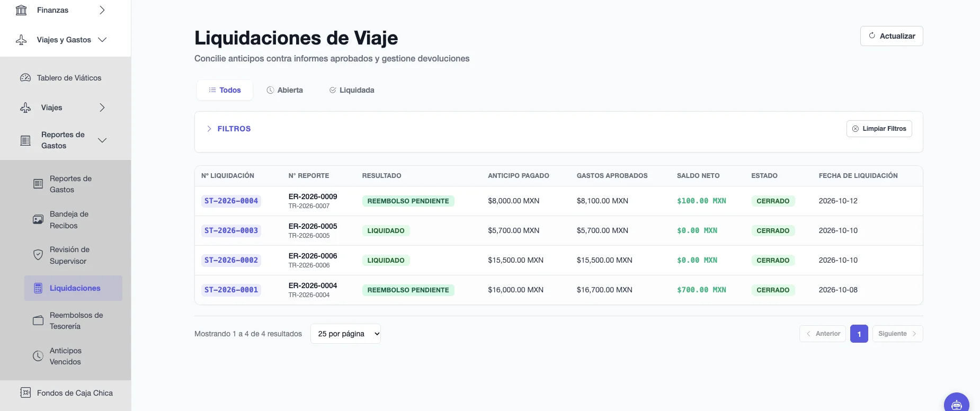This screenshot has height=411, width=980.
Task: Click the Anterior pagination button
Action: (823, 334)
